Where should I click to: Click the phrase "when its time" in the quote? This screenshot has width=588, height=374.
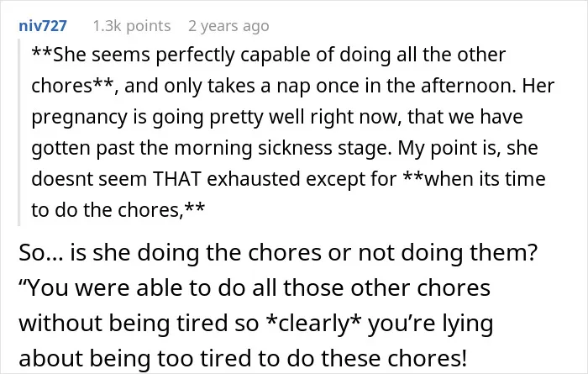coord(485,179)
